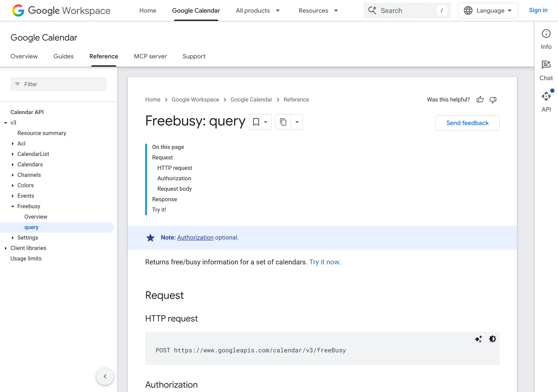
Task: Click the Google Calendar page title
Action: 44,38
